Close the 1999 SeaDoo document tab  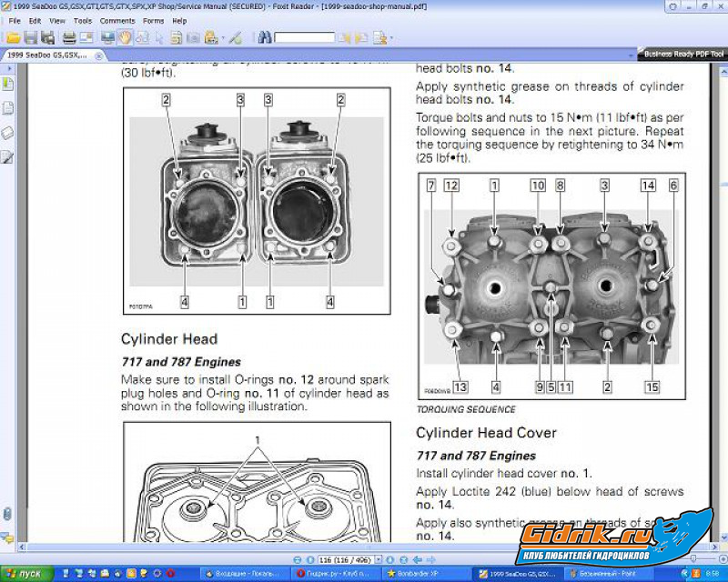point(96,55)
